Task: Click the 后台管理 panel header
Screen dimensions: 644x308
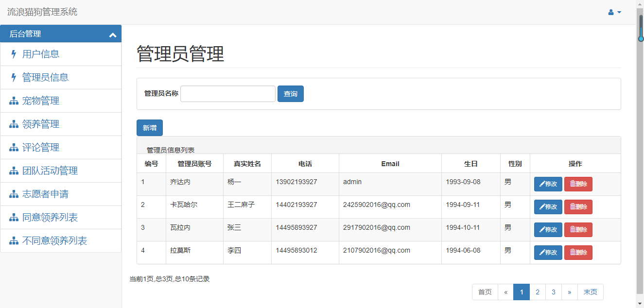Action: [x=61, y=34]
